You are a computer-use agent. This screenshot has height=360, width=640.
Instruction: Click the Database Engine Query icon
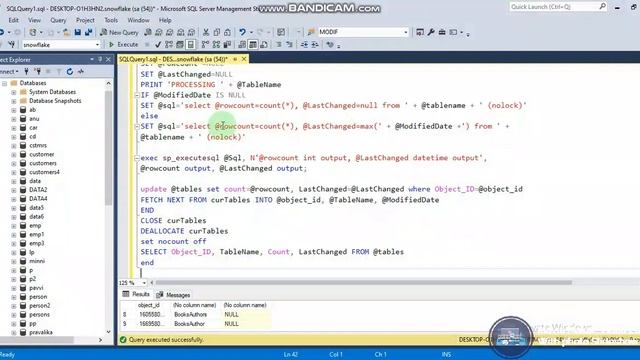(148, 32)
